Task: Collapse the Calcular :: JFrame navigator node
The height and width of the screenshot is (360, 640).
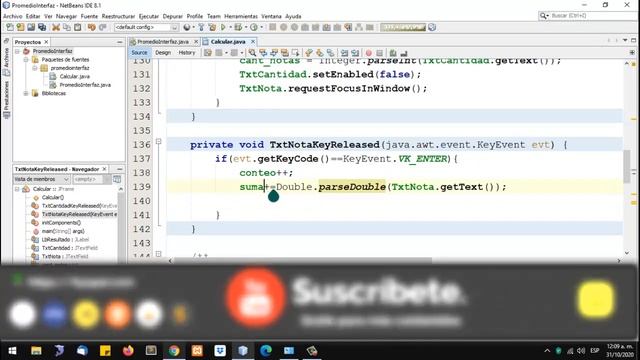Action: click(17, 189)
